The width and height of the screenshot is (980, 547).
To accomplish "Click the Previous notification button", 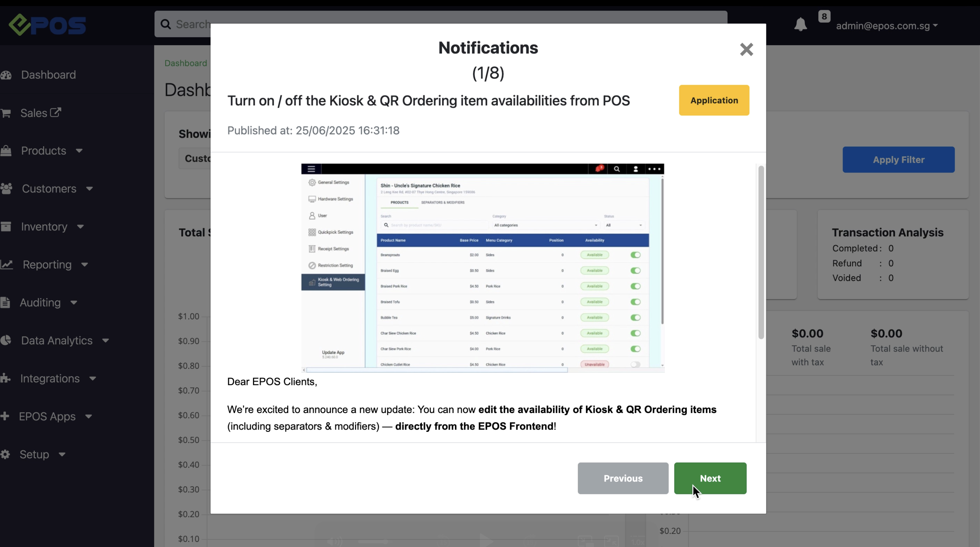I will pyautogui.click(x=623, y=478).
